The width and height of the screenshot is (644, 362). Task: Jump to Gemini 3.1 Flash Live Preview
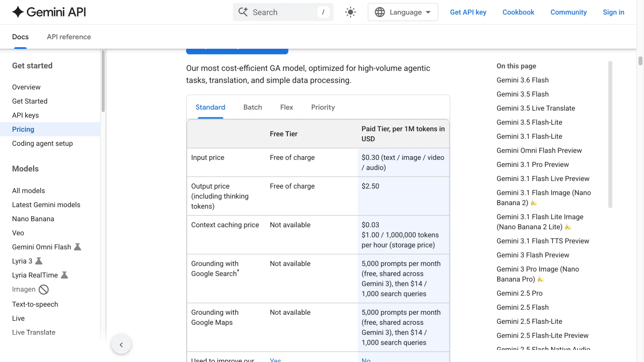pos(543,179)
